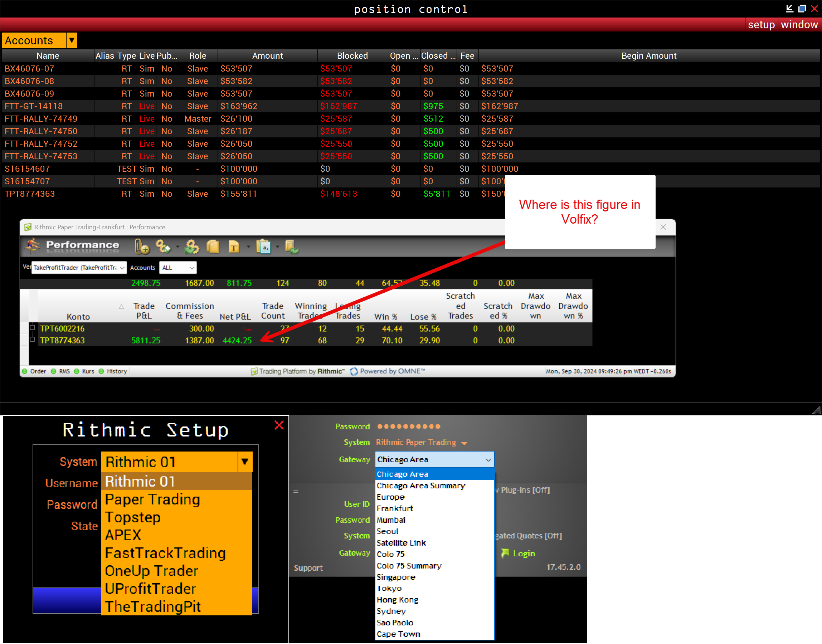Click the gears with disk save-settings icon
822x644 pixels.
click(163, 247)
